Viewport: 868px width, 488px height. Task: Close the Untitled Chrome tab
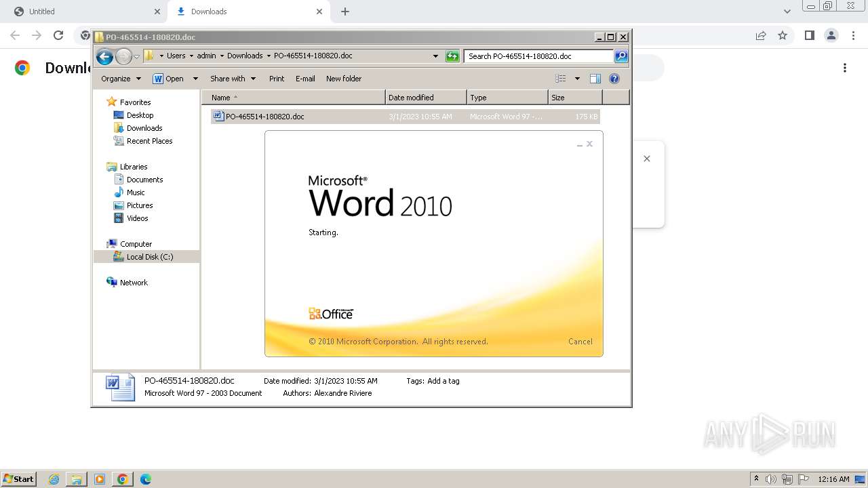click(x=157, y=12)
